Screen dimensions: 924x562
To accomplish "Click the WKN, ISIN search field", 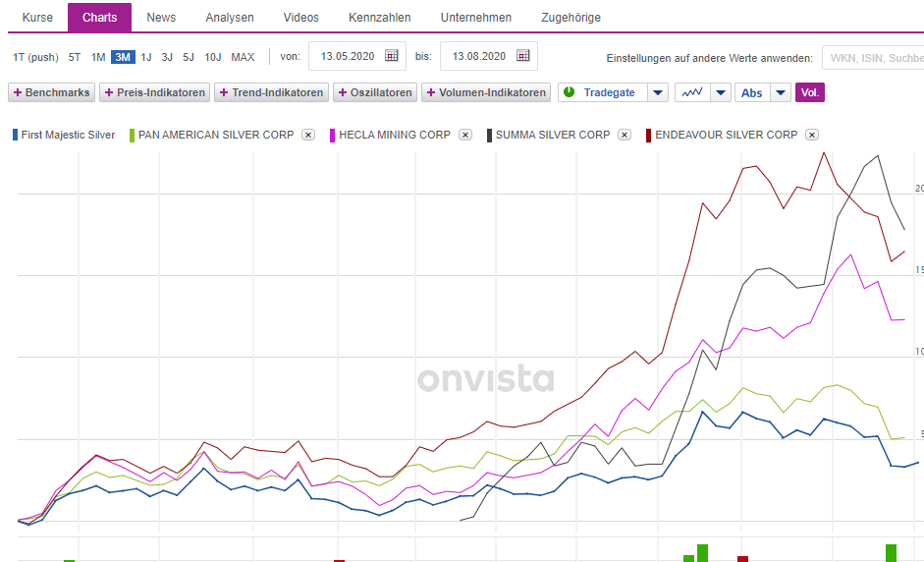I will 873,58.
